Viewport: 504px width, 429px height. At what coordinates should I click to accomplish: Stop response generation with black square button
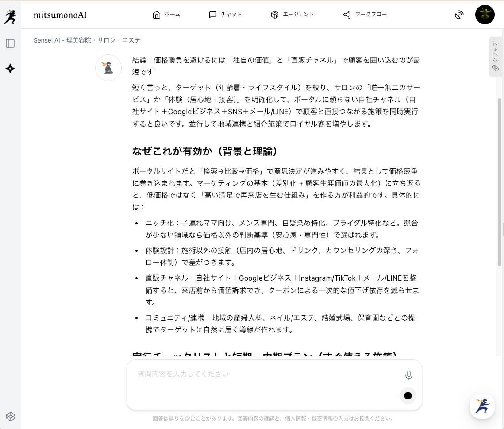coord(408,396)
